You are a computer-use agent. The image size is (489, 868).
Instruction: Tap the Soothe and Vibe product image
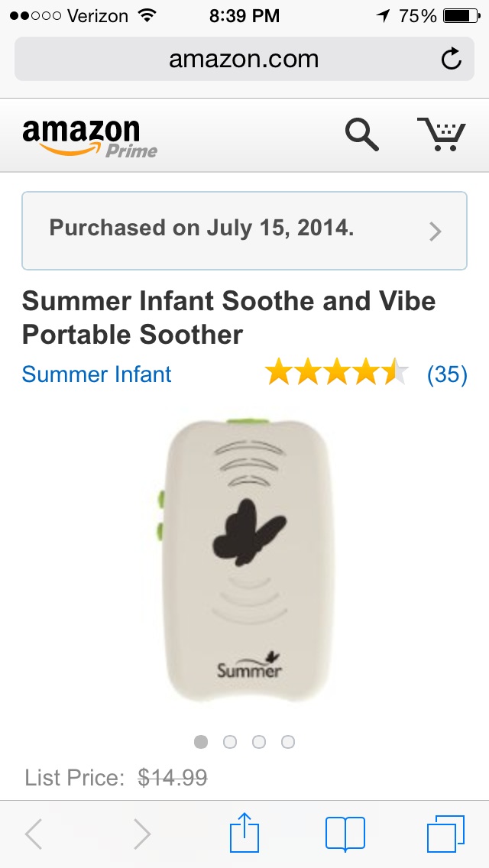[245, 559]
